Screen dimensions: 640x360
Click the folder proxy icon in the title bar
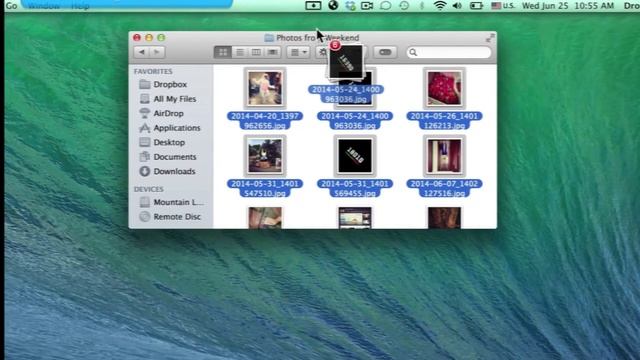click(269, 38)
